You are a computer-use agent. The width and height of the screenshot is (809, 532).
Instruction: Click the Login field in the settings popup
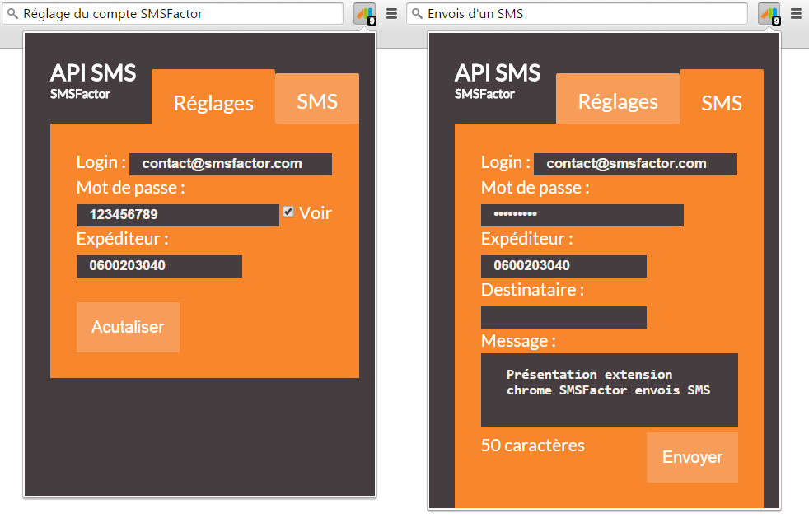tap(230, 164)
